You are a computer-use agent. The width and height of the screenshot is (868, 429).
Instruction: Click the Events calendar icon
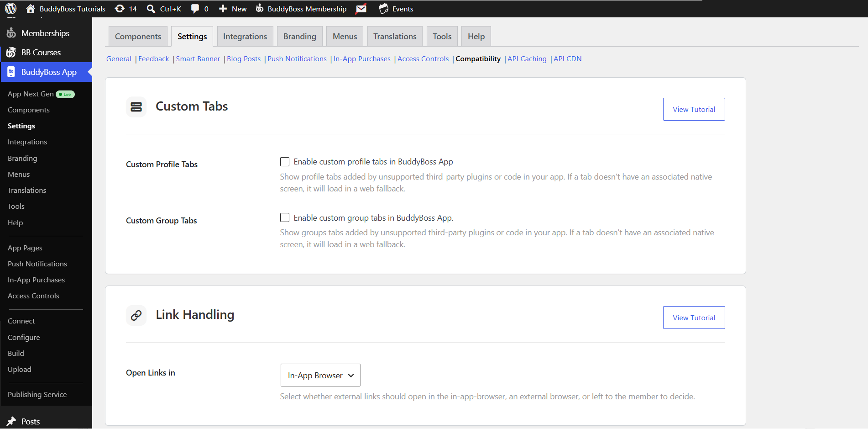click(383, 9)
